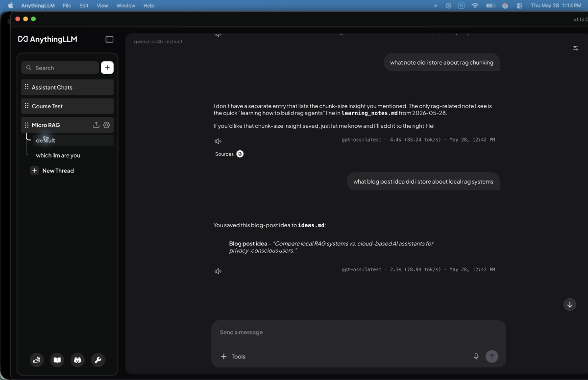588x380 pixels.
Task: Grab drag handle of Course Test workspace
Action: pos(26,106)
